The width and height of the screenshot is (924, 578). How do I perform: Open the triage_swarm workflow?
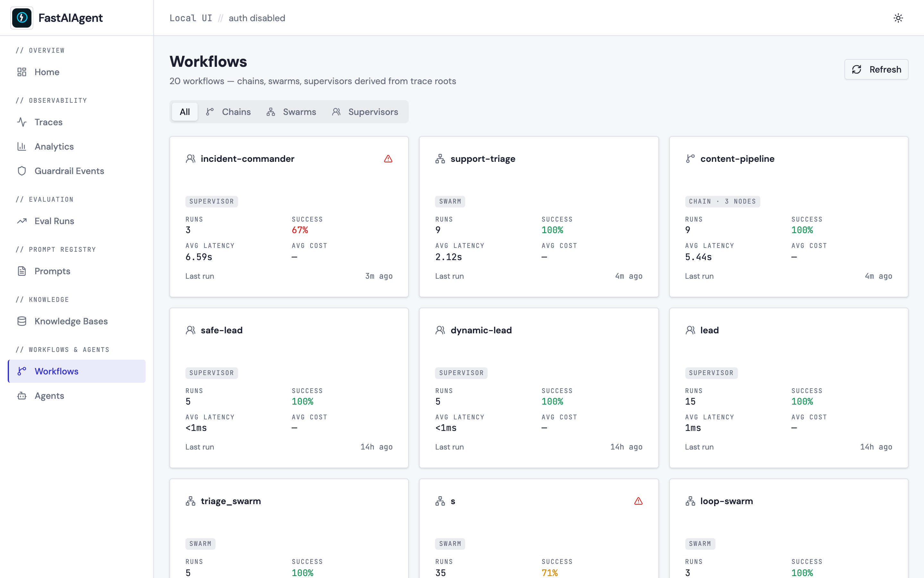[231, 501]
